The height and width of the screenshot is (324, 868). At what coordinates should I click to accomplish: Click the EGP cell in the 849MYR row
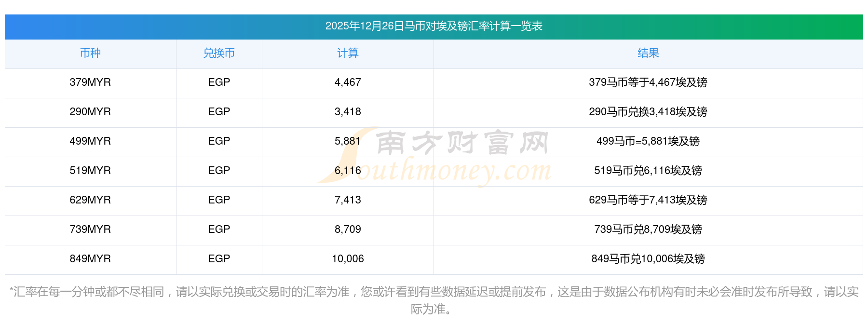(x=219, y=259)
